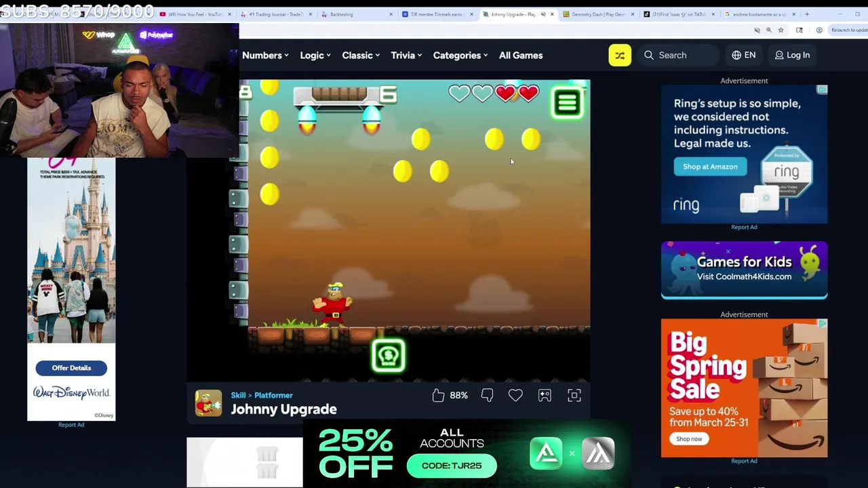Image resolution: width=868 pixels, height=488 pixels.
Task: Expand the Trivia dropdown menu
Action: tap(406, 56)
